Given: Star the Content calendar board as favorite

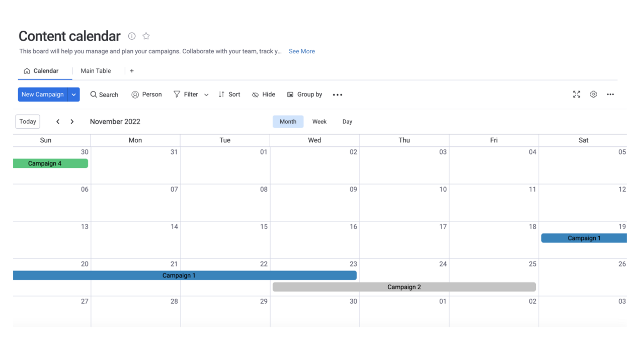Looking at the screenshot, I should point(146,36).
